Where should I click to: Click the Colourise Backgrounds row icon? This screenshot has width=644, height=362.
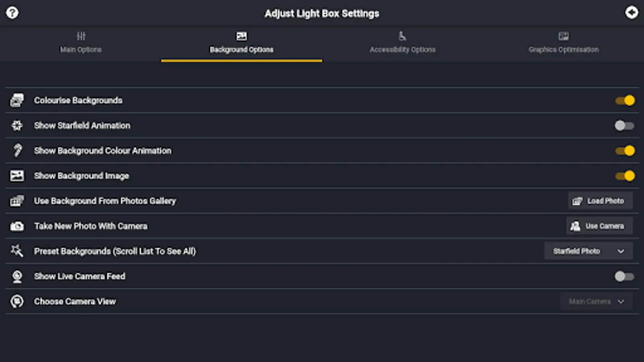(x=17, y=100)
